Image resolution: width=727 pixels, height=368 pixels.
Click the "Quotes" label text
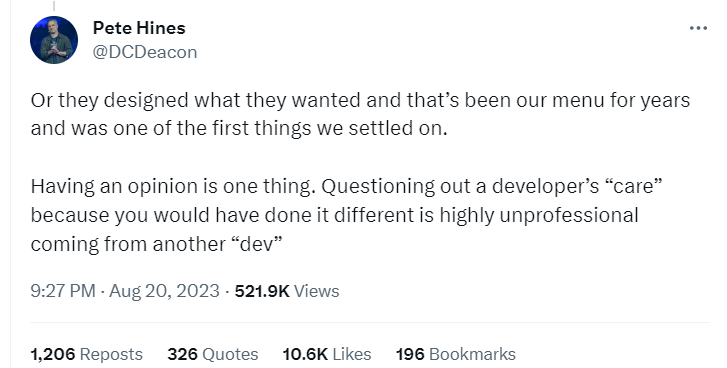tap(231, 354)
